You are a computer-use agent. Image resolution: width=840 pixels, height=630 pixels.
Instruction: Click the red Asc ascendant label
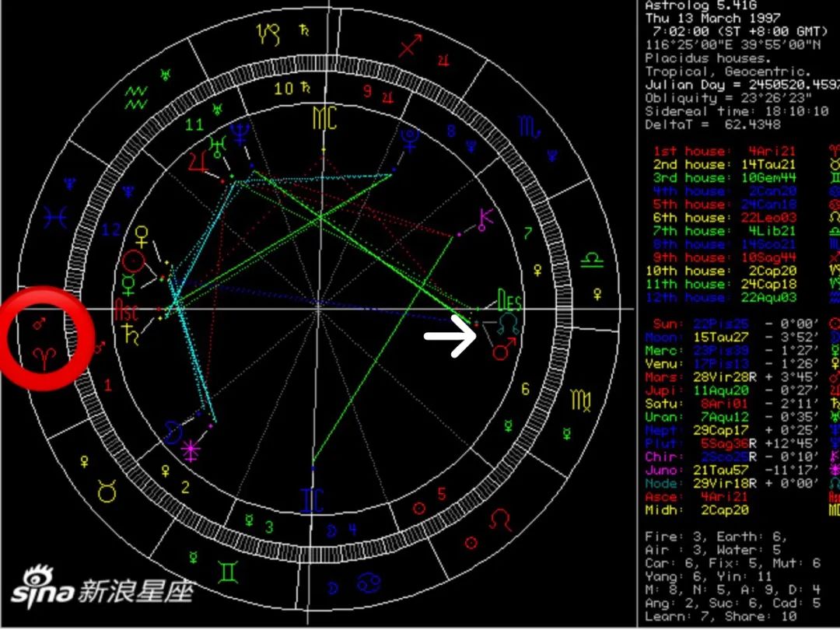(x=127, y=310)
